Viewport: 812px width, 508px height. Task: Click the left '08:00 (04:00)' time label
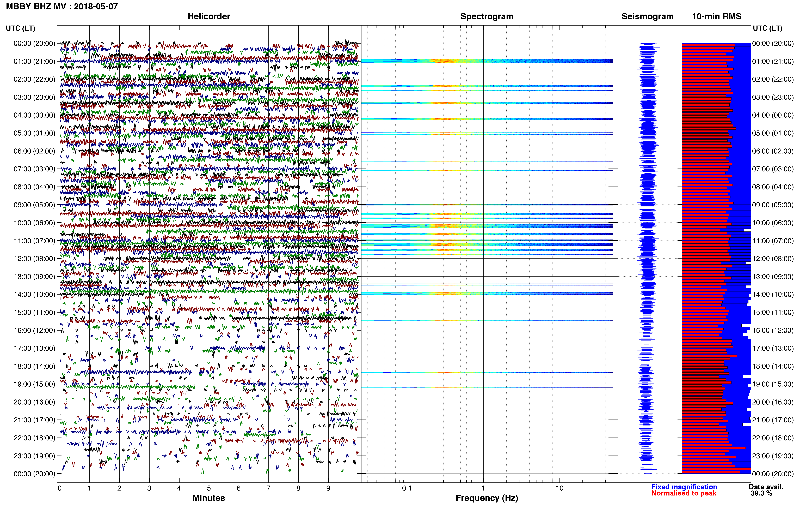[x=34, y=187]
